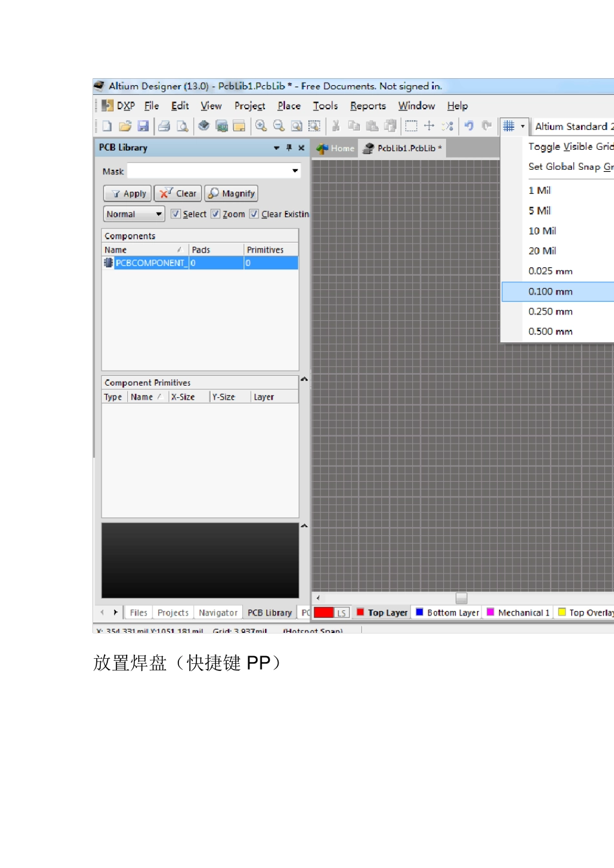This screenshot has height=868, width=614.
Task: Click the red current layer color swatch
Action: pyautogui.click(x=324, y=613)
